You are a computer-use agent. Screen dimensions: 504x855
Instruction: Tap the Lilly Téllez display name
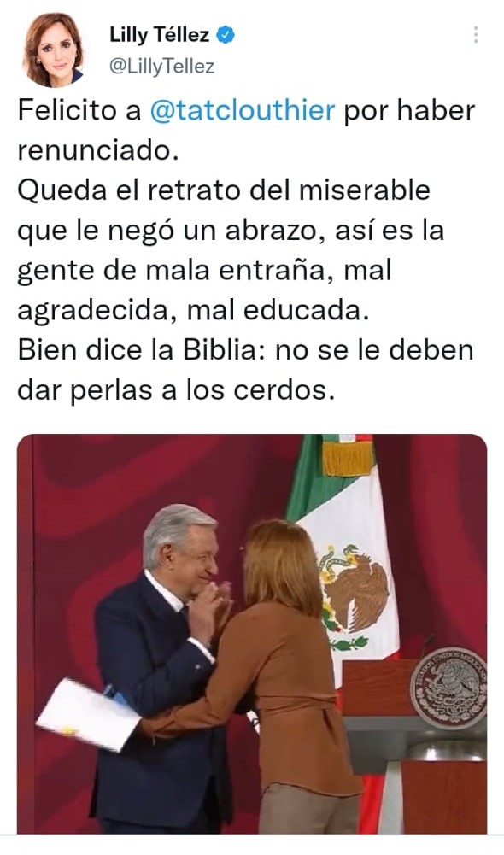coord(159,35)
